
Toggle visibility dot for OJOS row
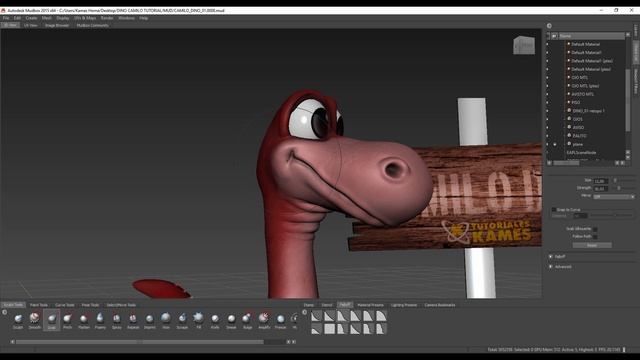tap(548, 119)
